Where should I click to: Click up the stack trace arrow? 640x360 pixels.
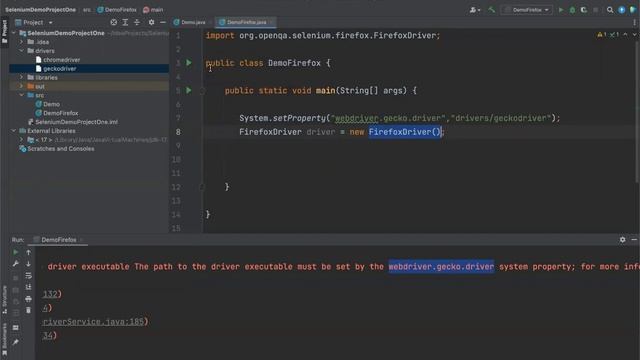point(29,253)
